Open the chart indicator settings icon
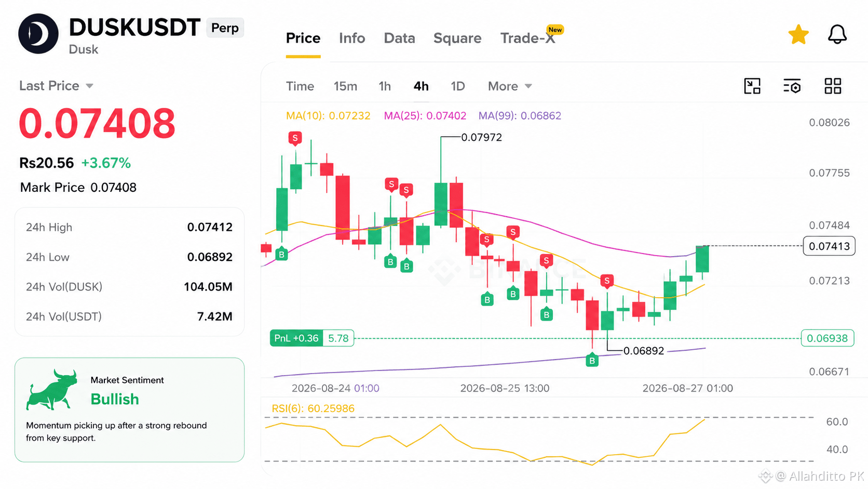The width and height of the screenshot is (868, 489). click(x=792, y=86)
